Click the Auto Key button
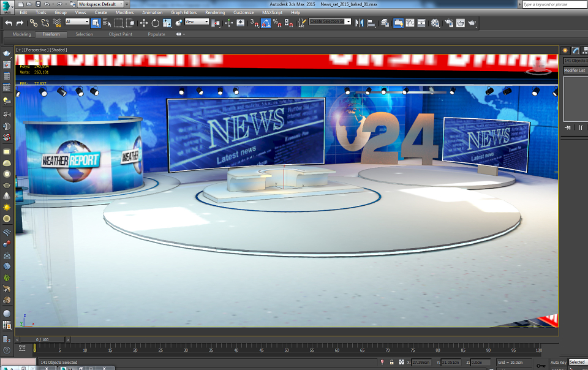This screenshot has height=370, width=588. pos(559,362)
